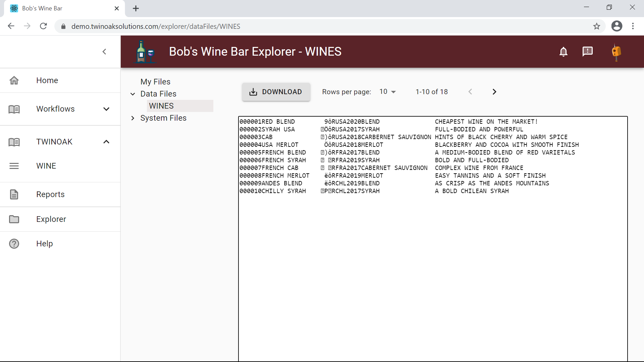Collapse the Data Files tree node
The image size is (644, 362).
click(133, 94)
